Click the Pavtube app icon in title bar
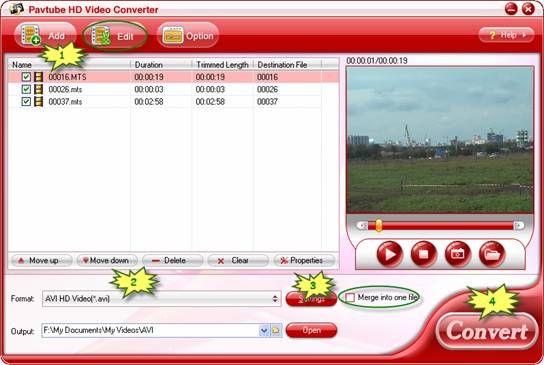This screenshot has height=365, width=544. (16, 9)
